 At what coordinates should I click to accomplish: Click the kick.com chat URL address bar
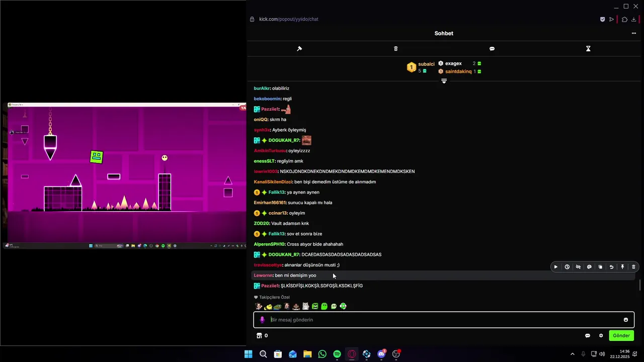[x=288, y=19]
